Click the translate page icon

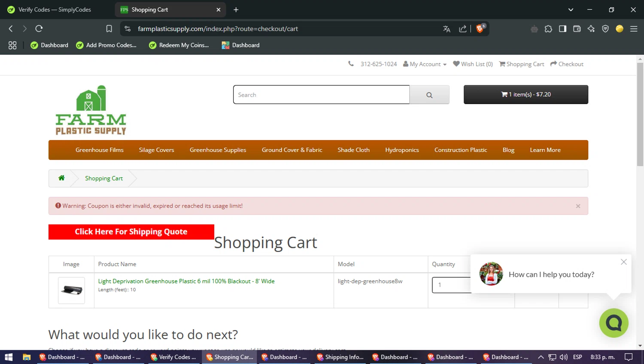447,29
